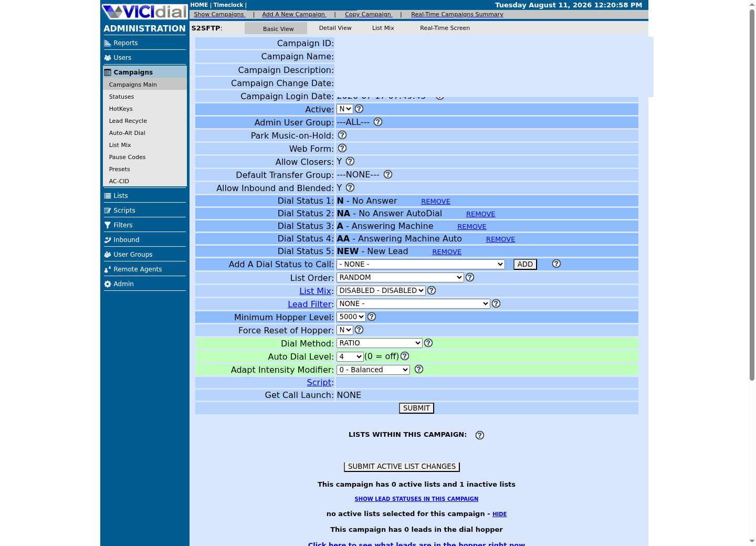
Task: Open Lead Recycle under Campaigns
Action: coord(128,121)
